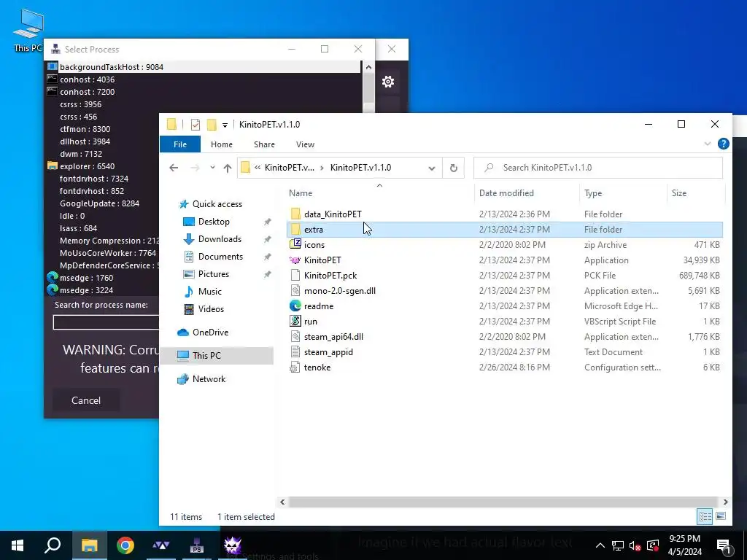Open the data_KinitoPET folder
The height and width of the screenshot is (560, 747).
click(333, 214)
